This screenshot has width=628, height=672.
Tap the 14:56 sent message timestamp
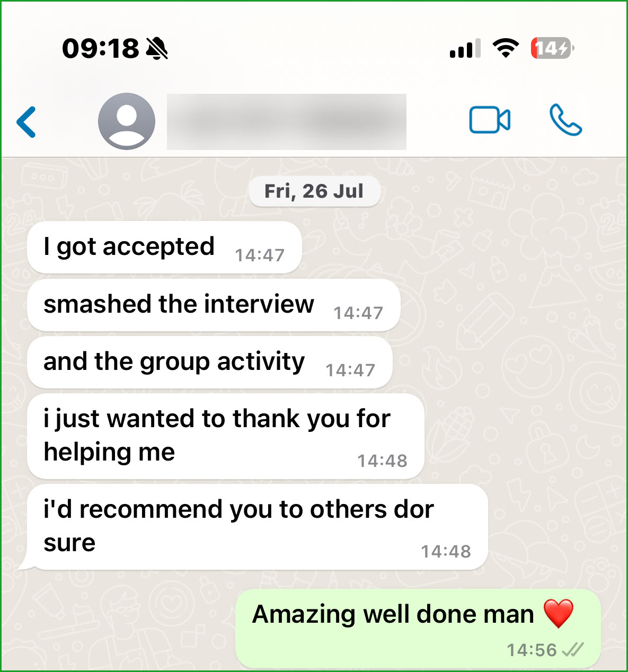(x=532, y=650)
